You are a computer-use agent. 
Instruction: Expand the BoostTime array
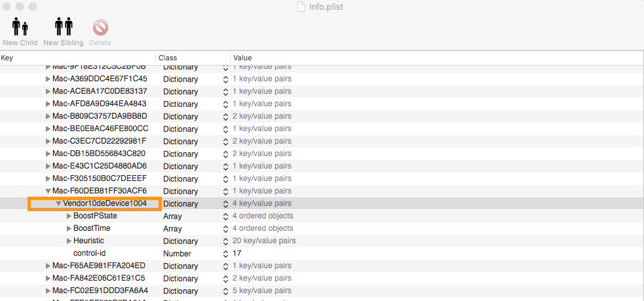point(69,228)
